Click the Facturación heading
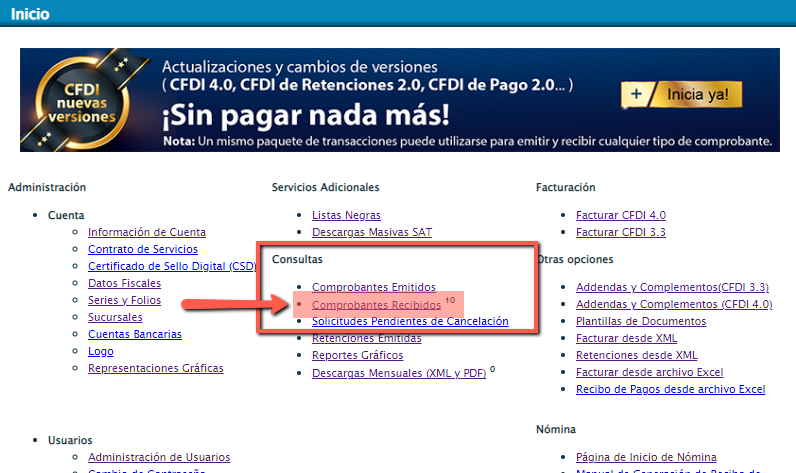Image resolution: width=796 pixels, height=473 pixels. coord(566,187)
